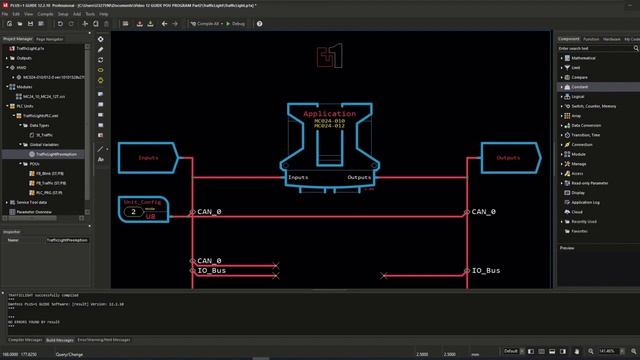The image size is (640, 360).
Task: Click the Open project folder icon
Action: (x=20, y=24)
